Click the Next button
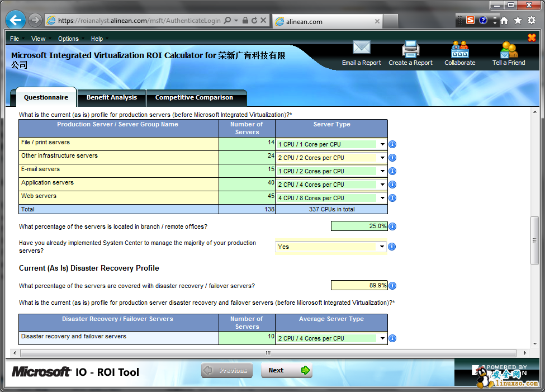Viewport: 545px width, 392px height. pos(286,370)
